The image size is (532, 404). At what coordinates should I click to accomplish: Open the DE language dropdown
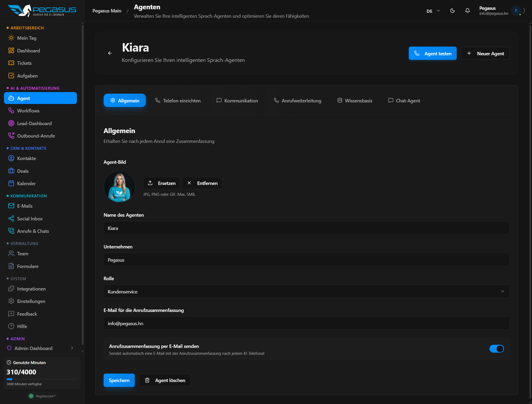pyautogui.click(x=433, y=11)
